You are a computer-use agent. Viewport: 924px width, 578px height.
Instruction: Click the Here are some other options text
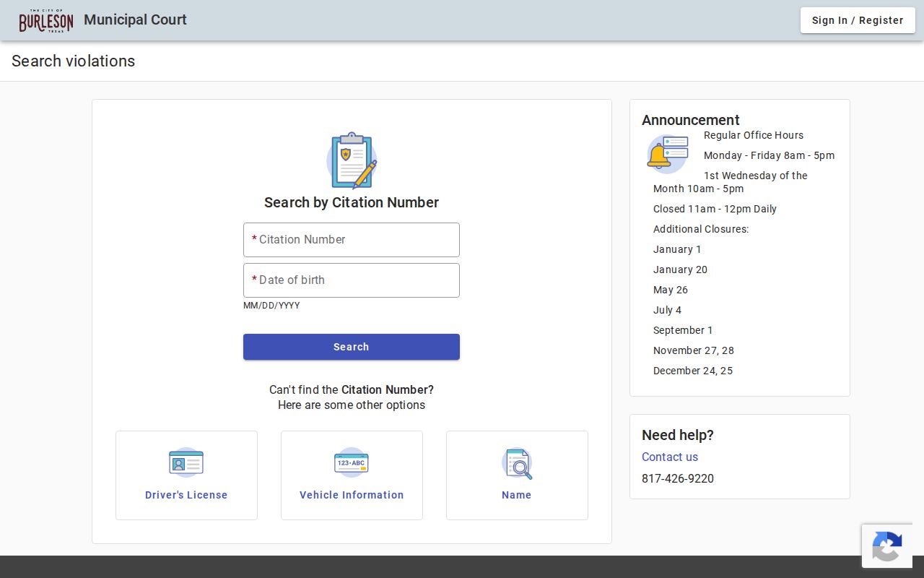point(352,405)
